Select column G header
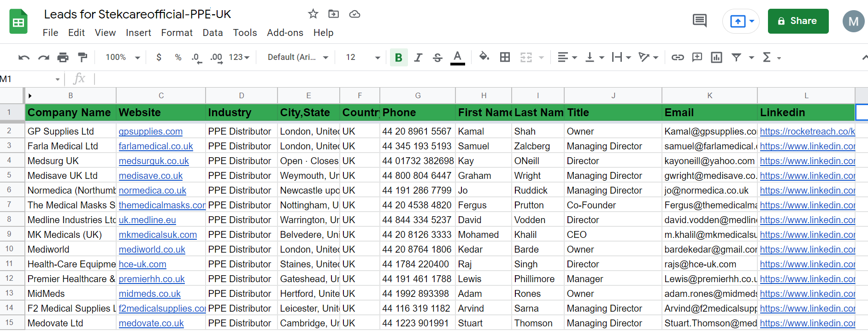The image size is (868, 331). [418, 95]
